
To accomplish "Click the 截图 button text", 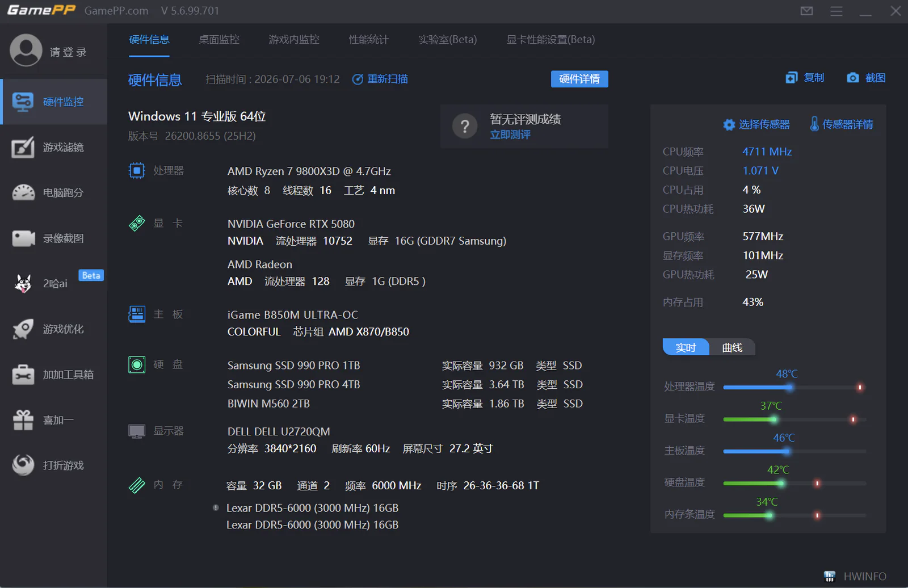I will coord(876,78).
